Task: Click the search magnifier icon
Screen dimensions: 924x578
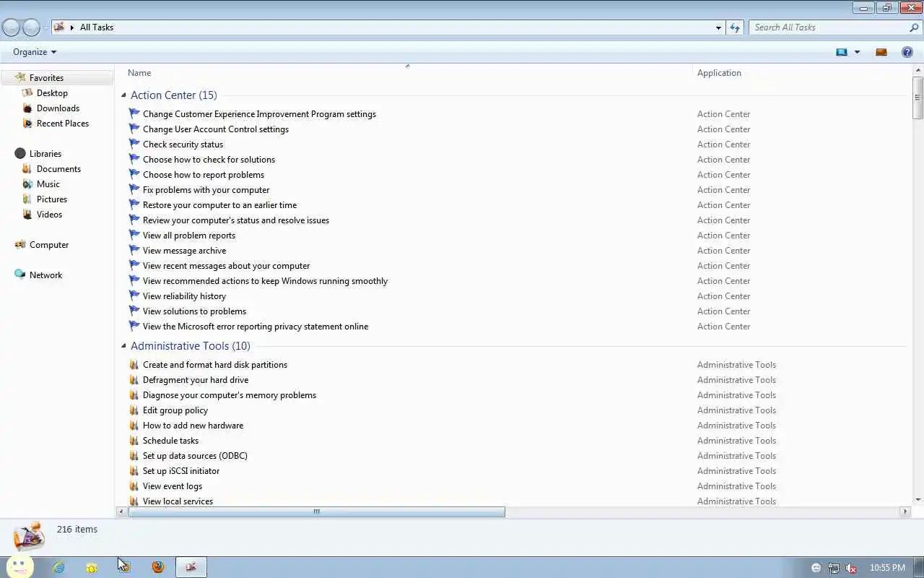Action: tap(914, 27)
